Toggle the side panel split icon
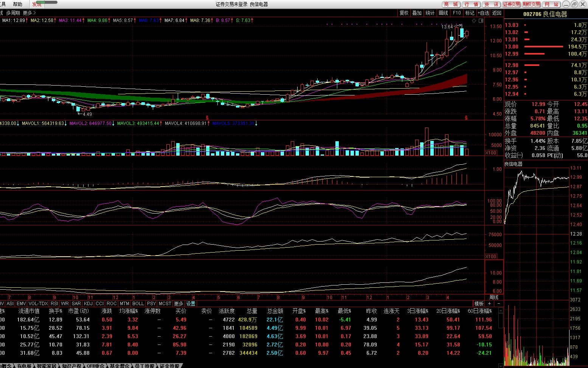The height and width of the screenshot is (368, 588). 481,20
